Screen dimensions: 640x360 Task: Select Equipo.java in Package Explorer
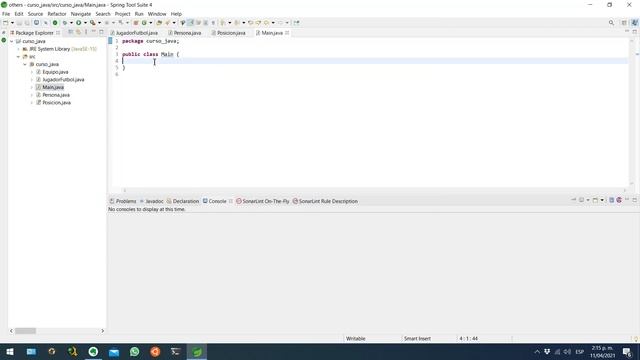pyautogui.click(x=55, y=72)
